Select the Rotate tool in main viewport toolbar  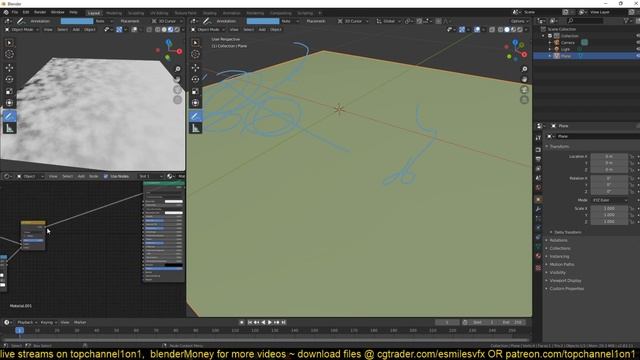point(196,79)
